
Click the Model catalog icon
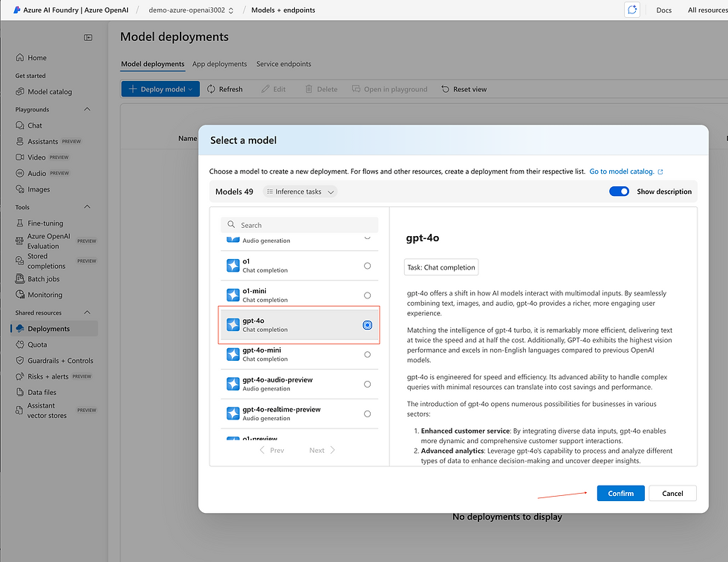[x=19, y=91]
